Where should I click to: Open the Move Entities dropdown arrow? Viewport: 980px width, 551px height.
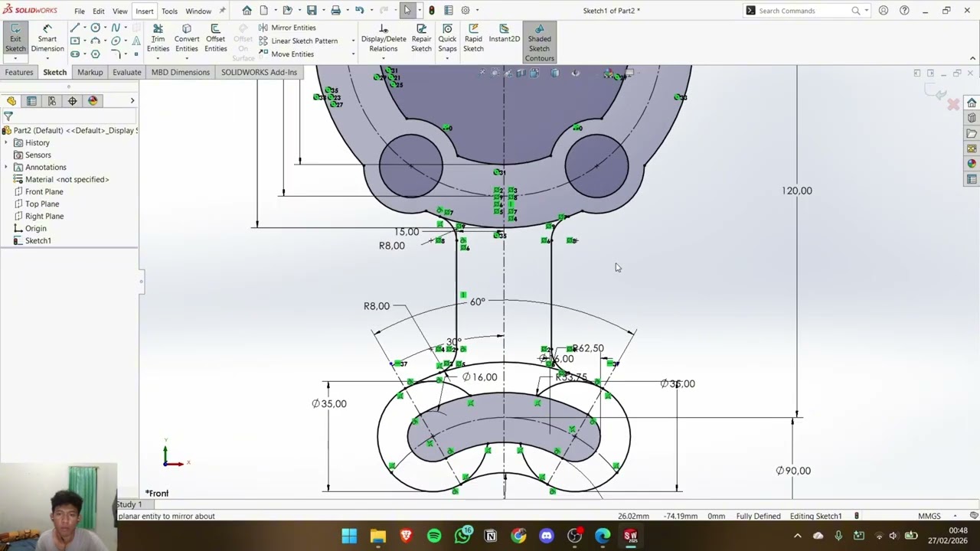click(x=353, y=54)
